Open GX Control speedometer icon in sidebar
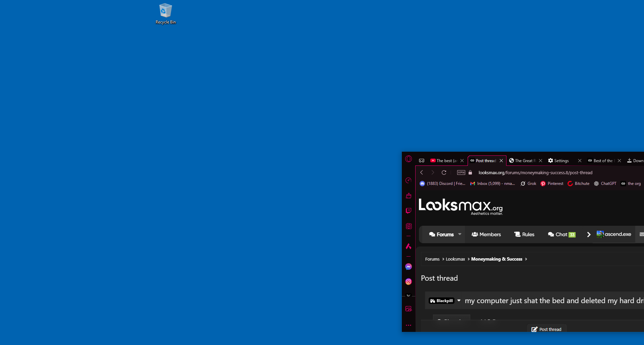This screenshot has width=644, height=345. click(x=408, y=181)
